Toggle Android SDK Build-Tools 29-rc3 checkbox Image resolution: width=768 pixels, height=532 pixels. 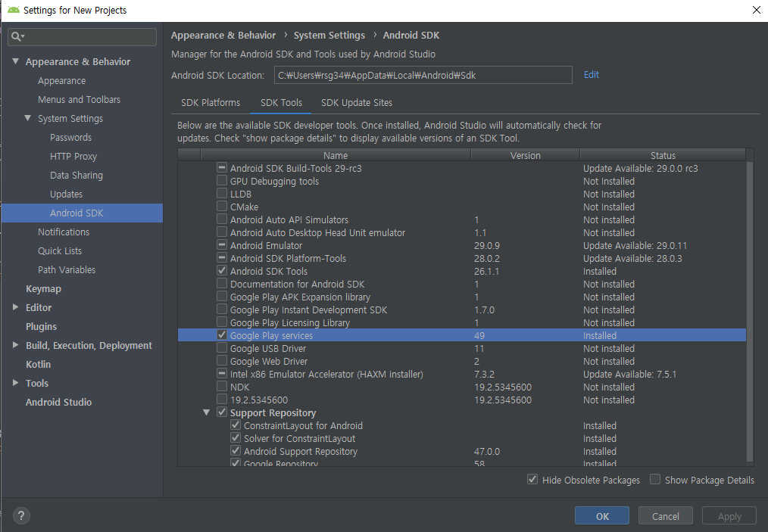coord(222,168)
